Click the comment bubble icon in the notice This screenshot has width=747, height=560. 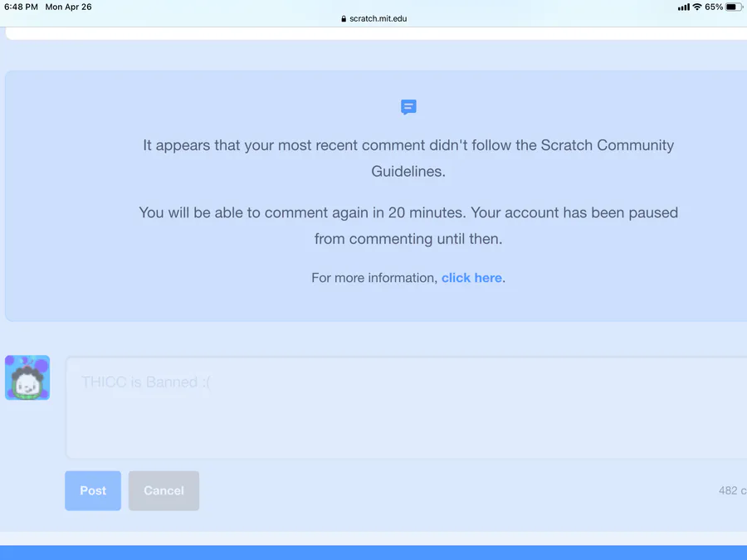click(408, 107)
